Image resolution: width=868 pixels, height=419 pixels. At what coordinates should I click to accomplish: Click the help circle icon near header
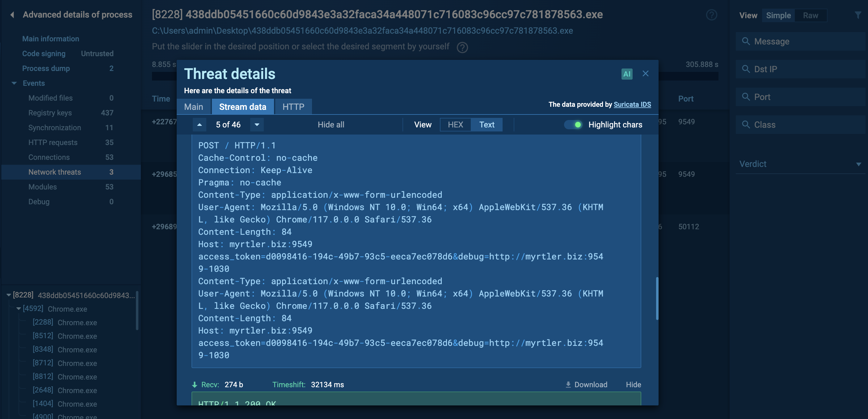tap(711, 15)
